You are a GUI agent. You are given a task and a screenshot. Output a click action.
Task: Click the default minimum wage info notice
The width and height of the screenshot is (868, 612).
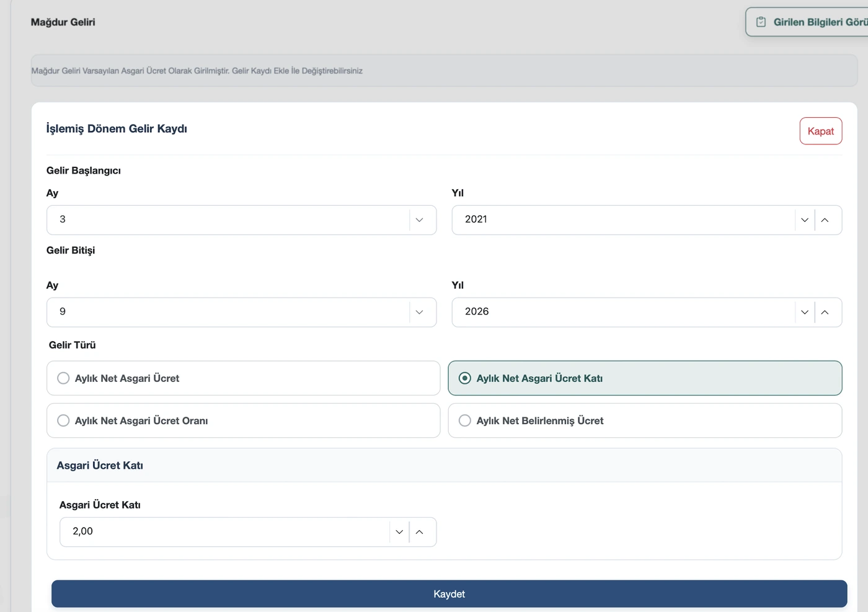444,71
